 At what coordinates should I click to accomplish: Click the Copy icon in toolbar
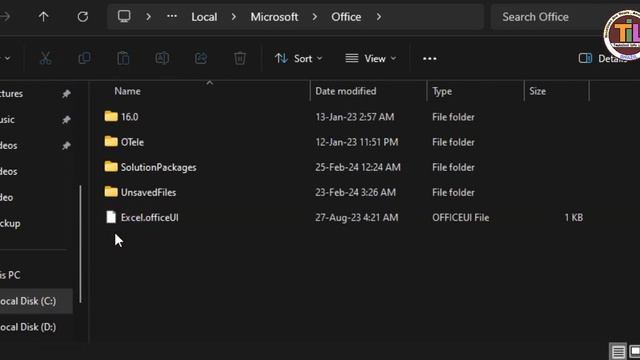pos(84,58)
